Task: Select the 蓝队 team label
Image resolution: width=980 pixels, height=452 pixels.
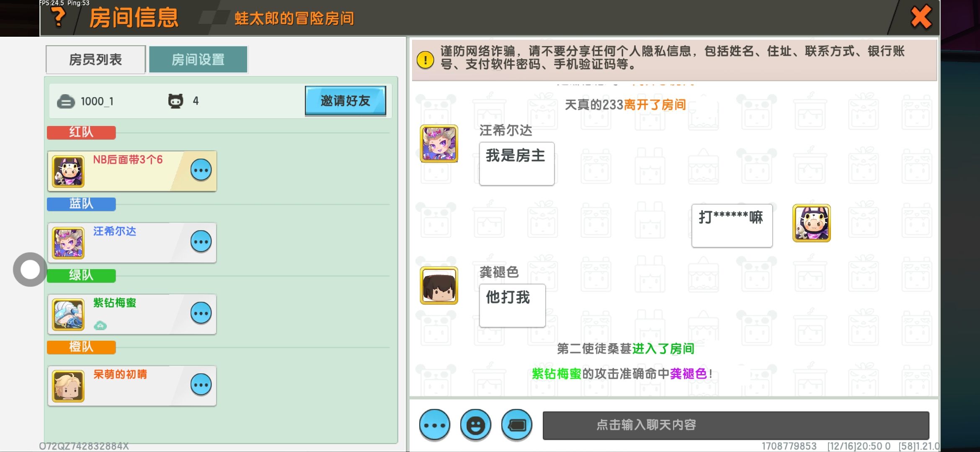Action: point(81,204)
